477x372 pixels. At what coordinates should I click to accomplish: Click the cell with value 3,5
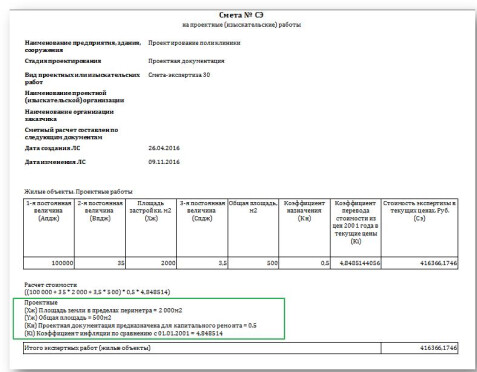pyautogui.click(x=202, y=263)
